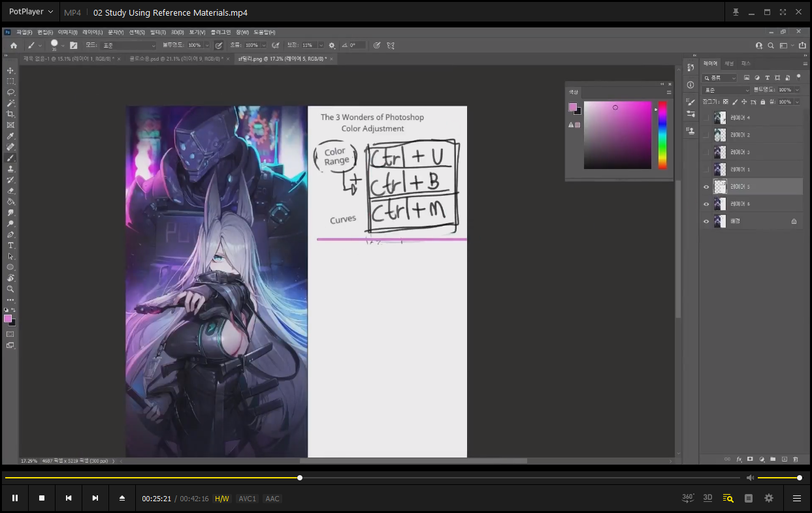Select the Horizontal Type tool
This screenshot has height=513, width=812.
click(10, 245)
